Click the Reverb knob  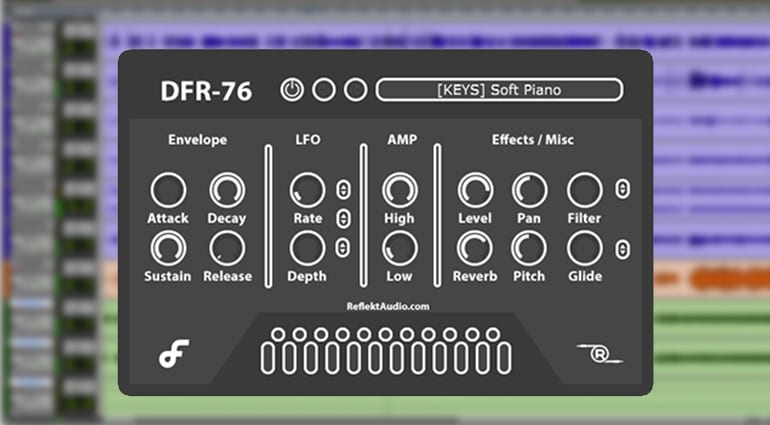(x=475, y=249)
